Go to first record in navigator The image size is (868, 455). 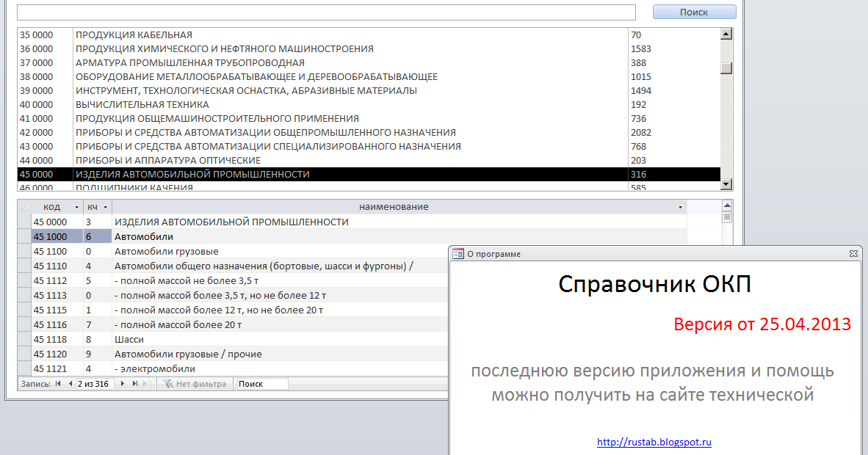click(58, 384)
